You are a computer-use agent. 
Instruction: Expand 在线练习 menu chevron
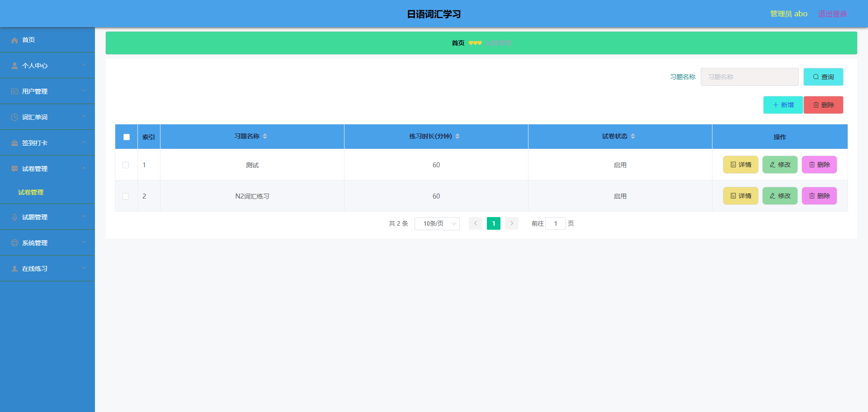[84, 268]
